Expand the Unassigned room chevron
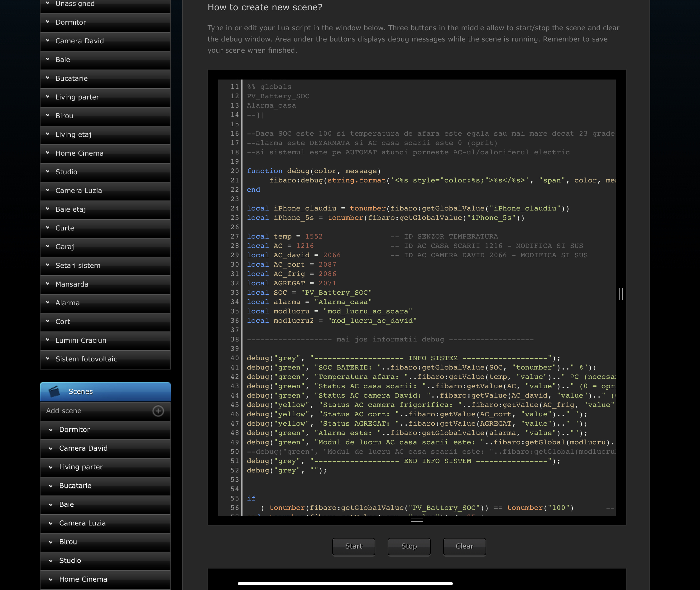The image size is (700, 590). pyautogui.click(x=48, y=3)
